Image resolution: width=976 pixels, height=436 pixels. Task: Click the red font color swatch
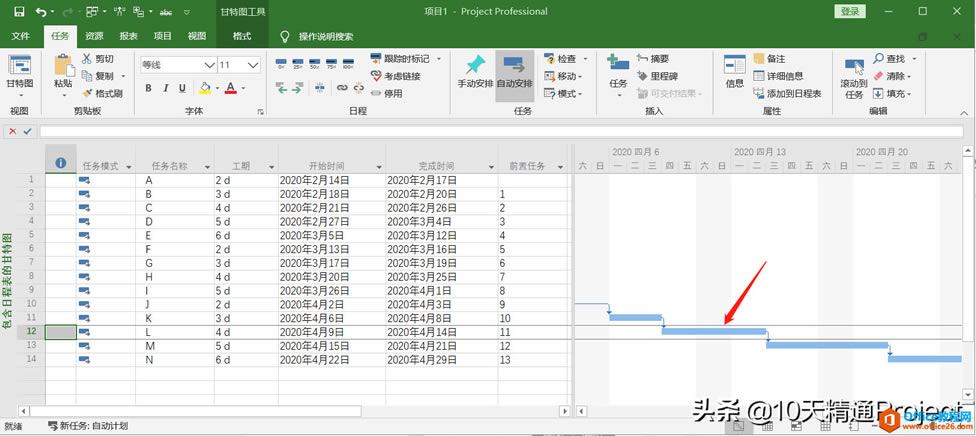[230, 88]
